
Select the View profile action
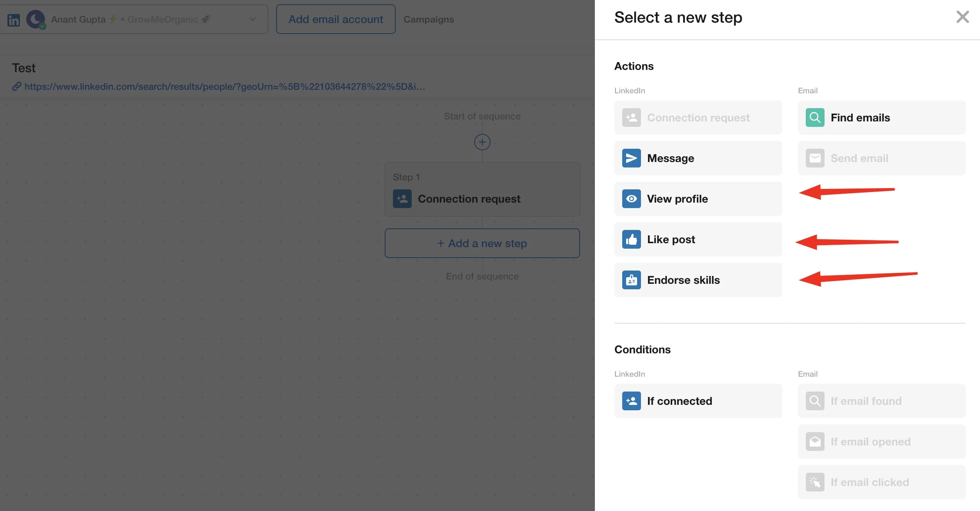698,199
